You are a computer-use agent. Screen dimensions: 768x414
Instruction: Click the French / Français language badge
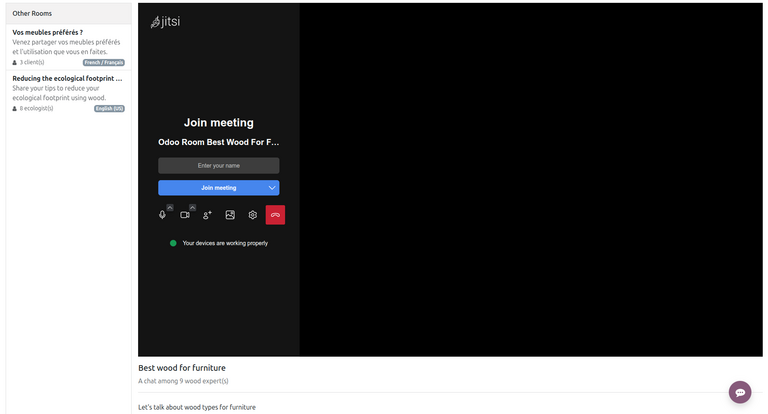(103, 62)
